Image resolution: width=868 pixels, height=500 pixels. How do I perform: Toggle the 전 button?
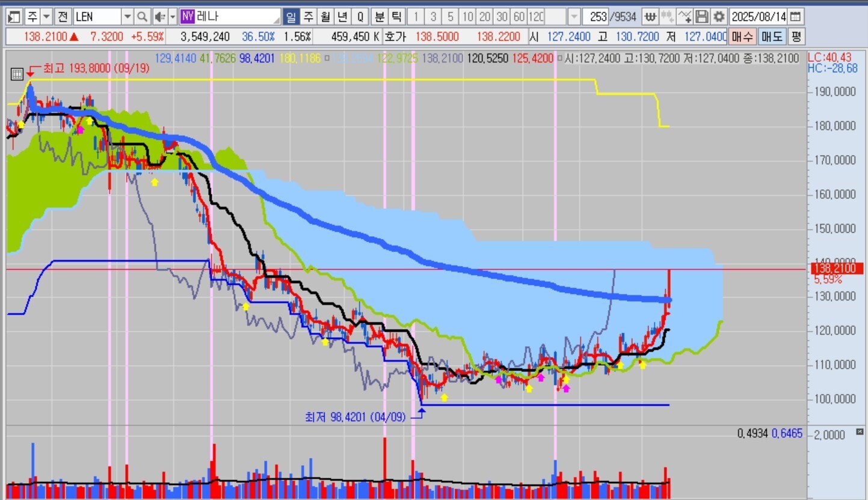click(x=64, y=16)
